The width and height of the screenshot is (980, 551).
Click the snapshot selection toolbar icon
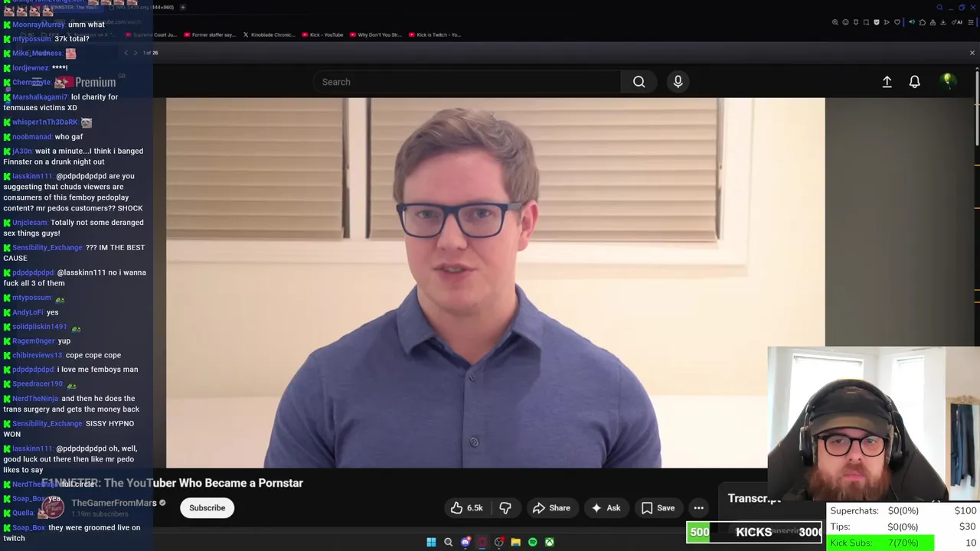866,22
